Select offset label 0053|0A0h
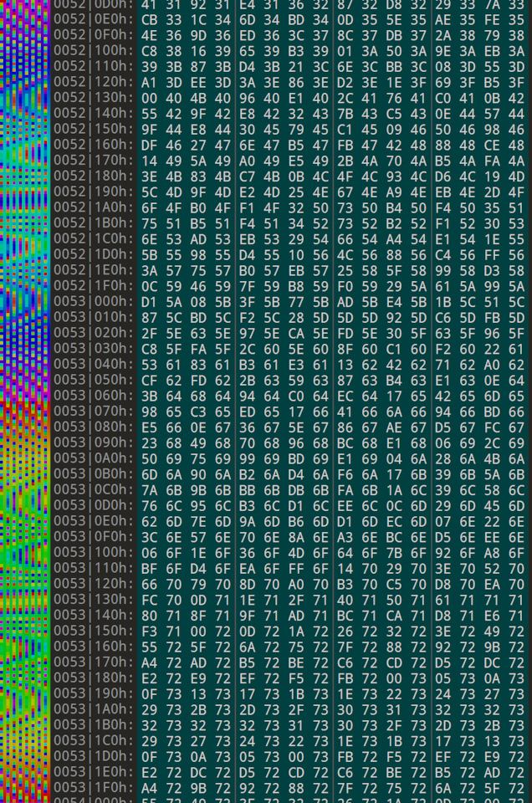Viewport: 532px width, 803px height. coord(93,459)
